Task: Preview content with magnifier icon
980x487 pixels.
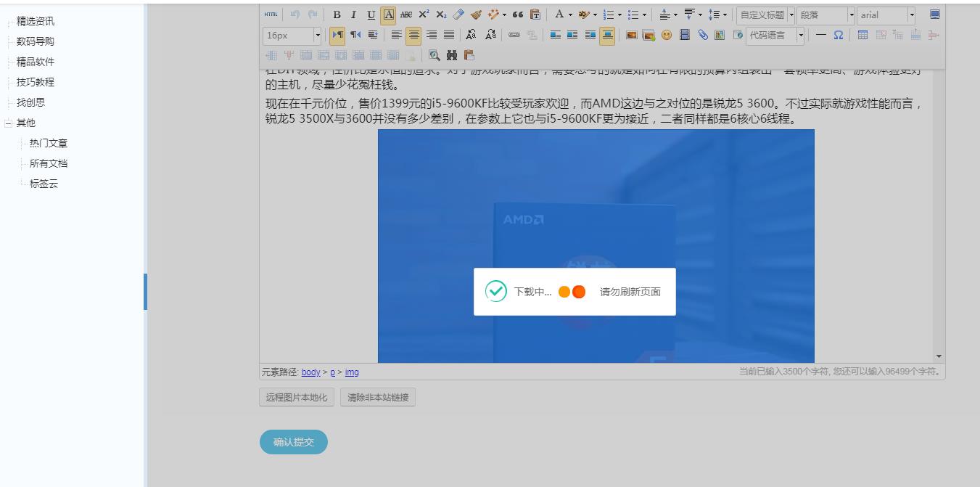Action: [435, 55]
